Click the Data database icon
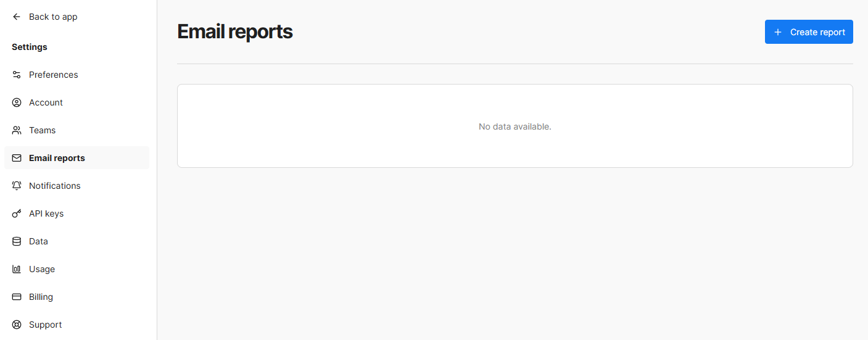This screenshot has width=868, height=340. [17, 241]
